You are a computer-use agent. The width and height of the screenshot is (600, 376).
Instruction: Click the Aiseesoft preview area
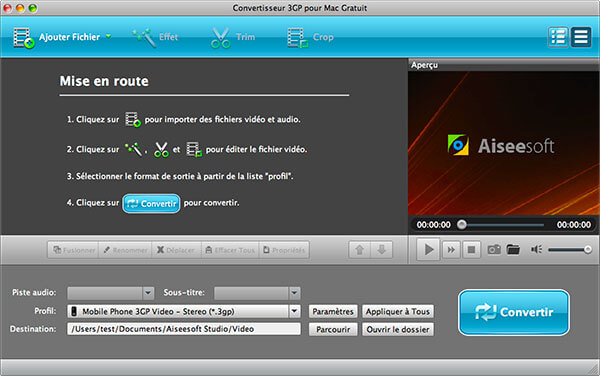(503, 143)
